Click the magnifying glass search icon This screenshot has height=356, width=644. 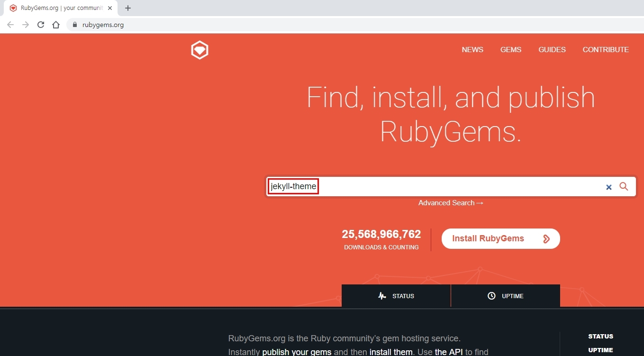[x=624, y=187]
